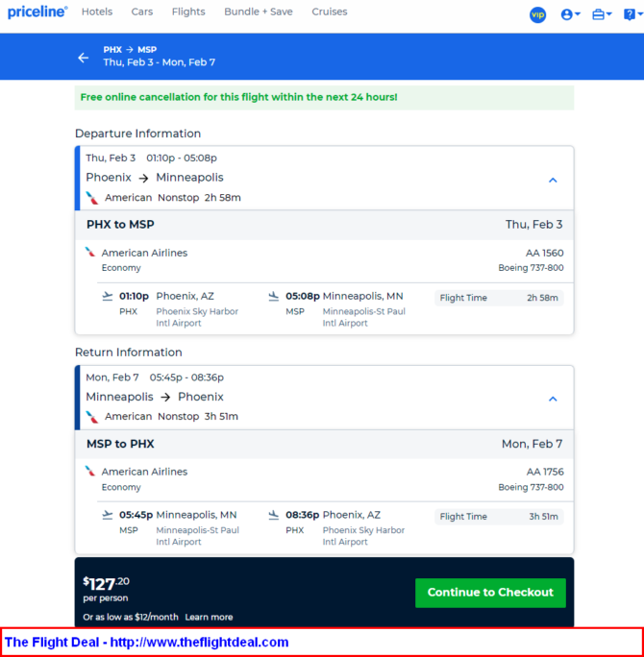
Task: Go back using the left arrow
Action: pyautogui.click(x=84, y=58)
